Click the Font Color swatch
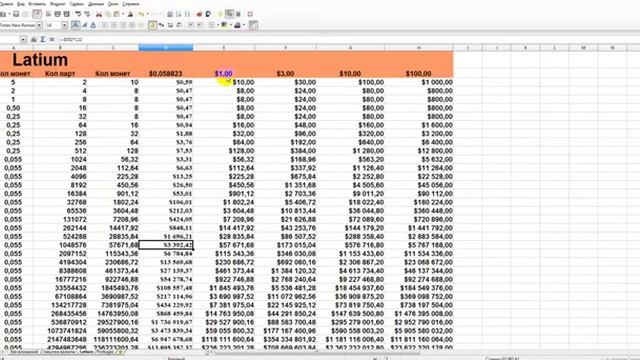Image resolution: width=640 pixels, height=360 pixels. [238, 25]
